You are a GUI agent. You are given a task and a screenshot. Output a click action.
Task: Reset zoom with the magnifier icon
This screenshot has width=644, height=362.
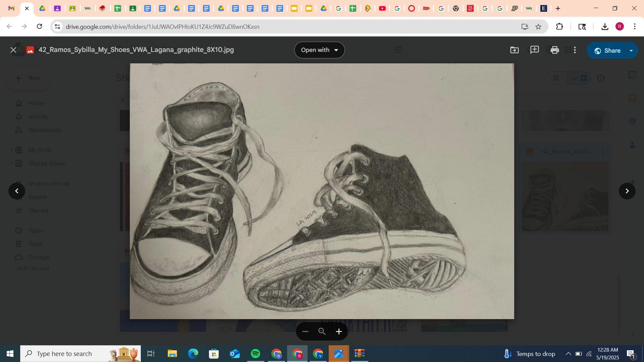tap(322, 331)
